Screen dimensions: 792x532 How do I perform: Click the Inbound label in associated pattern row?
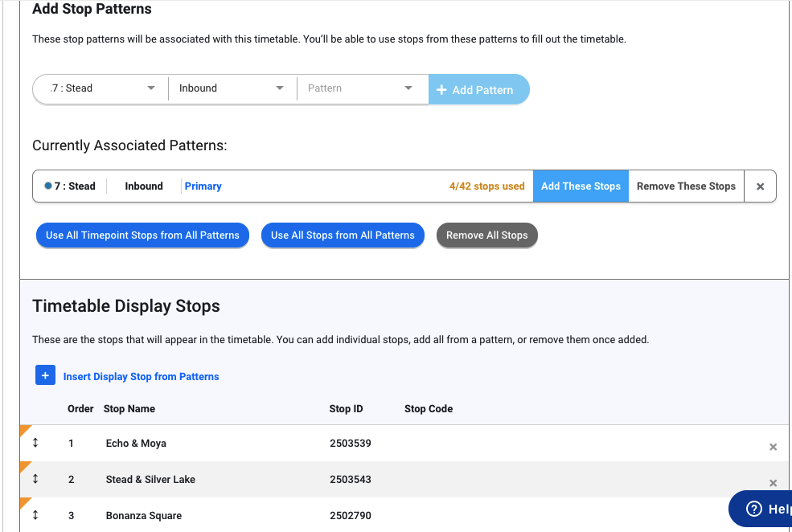[144, 186]
